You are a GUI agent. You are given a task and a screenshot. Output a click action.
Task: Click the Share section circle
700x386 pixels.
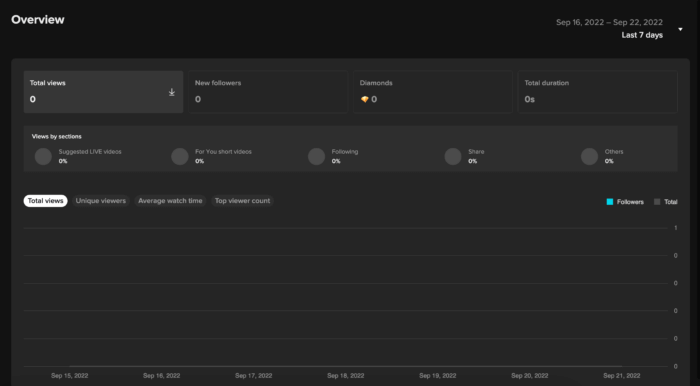[453, 157]
